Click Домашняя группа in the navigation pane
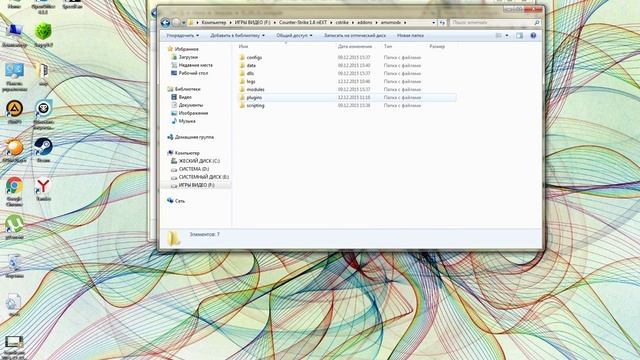This screenshot has height=360, width=640. pyautogui.click(x=194, y=137)
